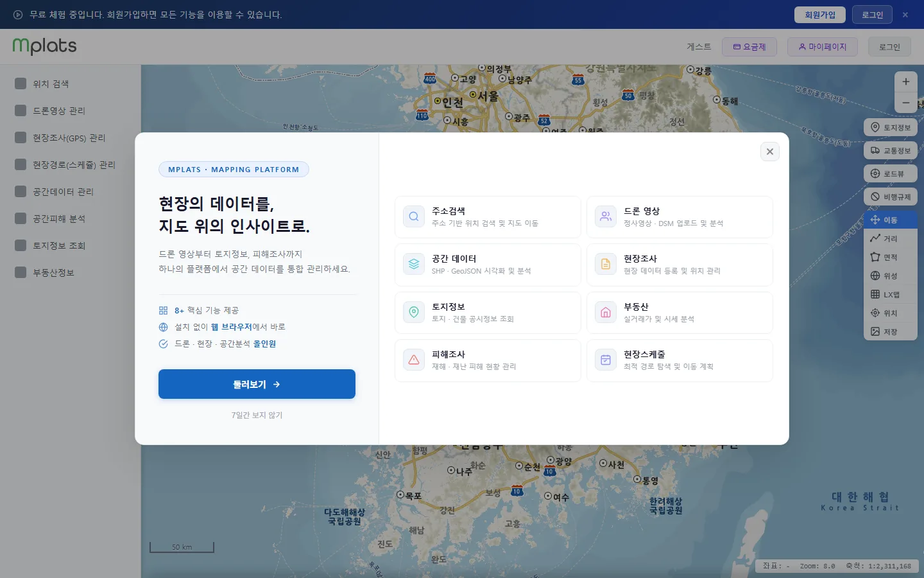This screenshot has height=578, width=924.
Task: Click the 요금제 pricing button
Action: pos(749,47)
